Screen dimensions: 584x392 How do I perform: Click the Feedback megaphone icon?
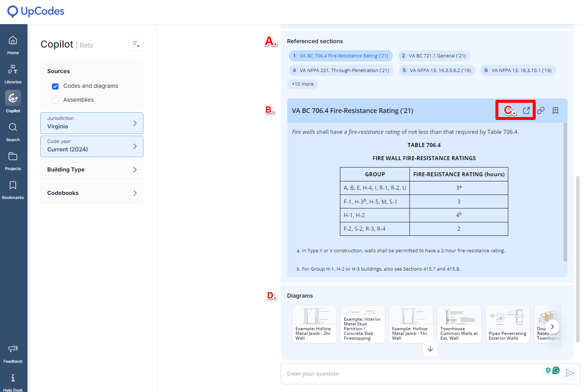13,348
